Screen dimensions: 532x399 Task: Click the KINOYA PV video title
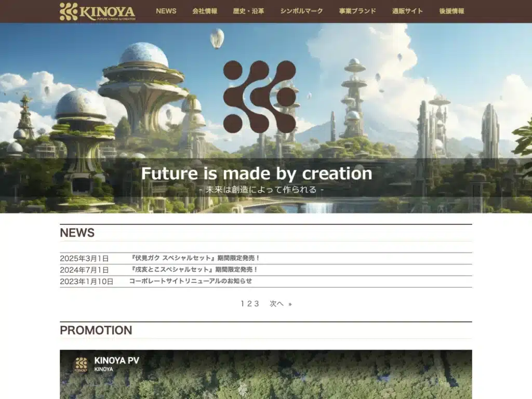click(x=117, y=361)
